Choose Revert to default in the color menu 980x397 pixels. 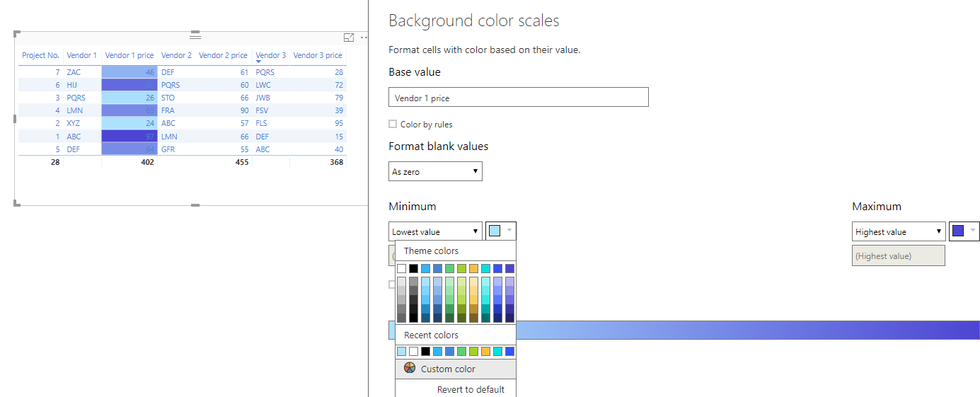pyautogui.click(x=471, y=389)
